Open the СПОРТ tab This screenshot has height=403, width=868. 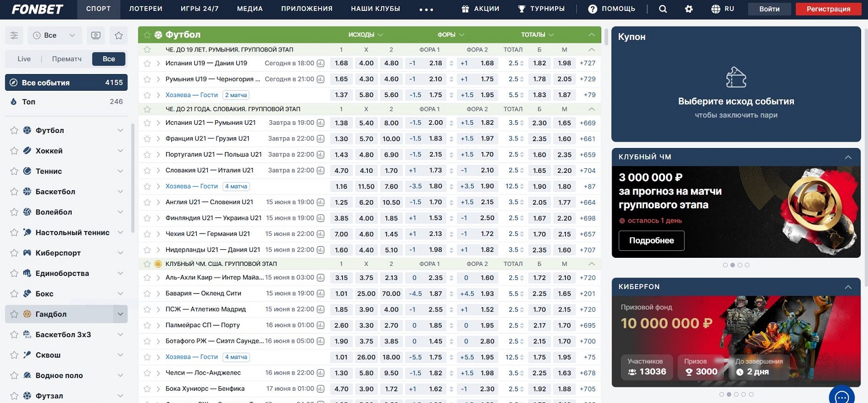98,9
